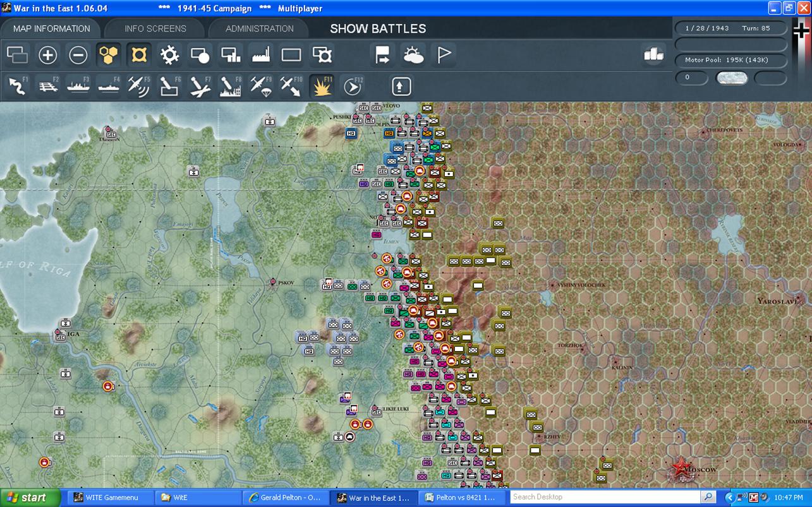This screenshot has width=812, height=507.
Task: Click the outlined pennant flag icon
Action: click(444, 56)
